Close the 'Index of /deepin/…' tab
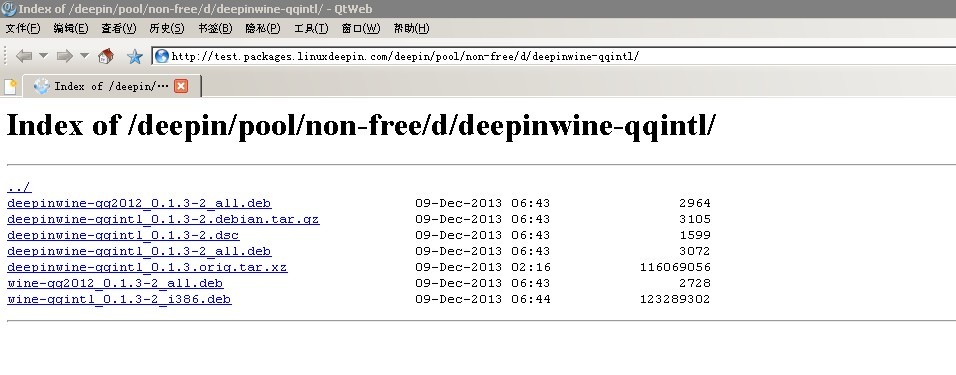Screen dimensions: 956x375 [x=180, y=86]
